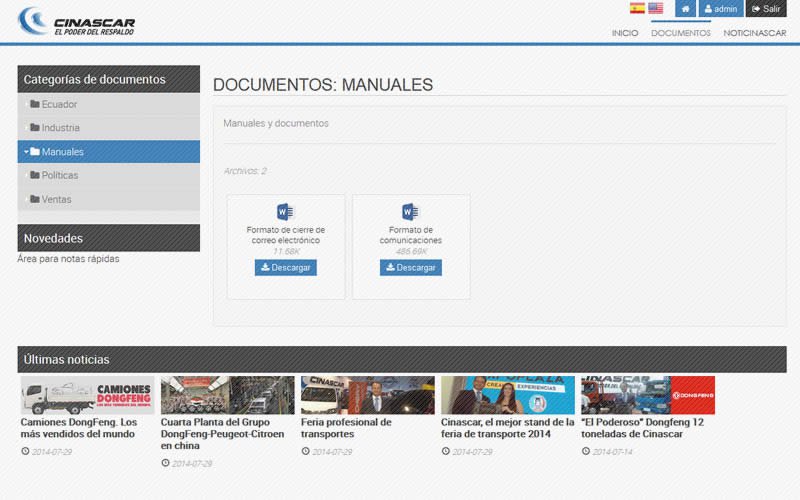Open Camiones DongFeng news thumbnail
The image size is (800, 500).
point(87,395)
